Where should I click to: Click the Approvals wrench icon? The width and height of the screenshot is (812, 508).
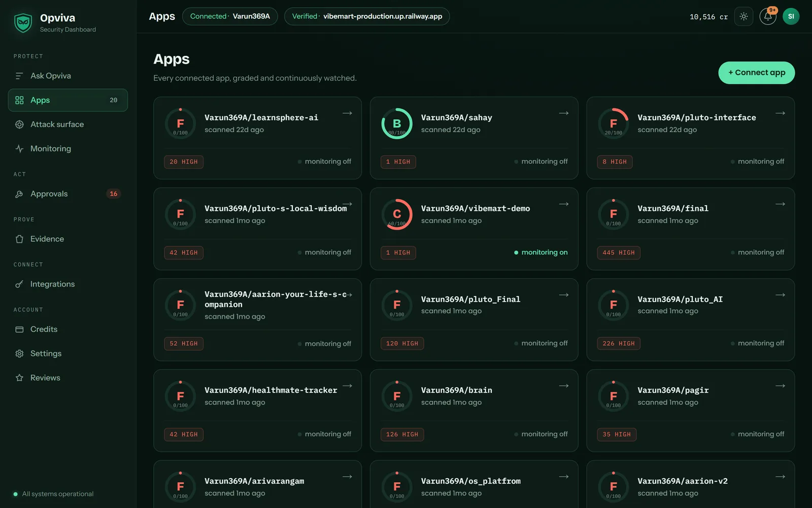tap(19, 194)
